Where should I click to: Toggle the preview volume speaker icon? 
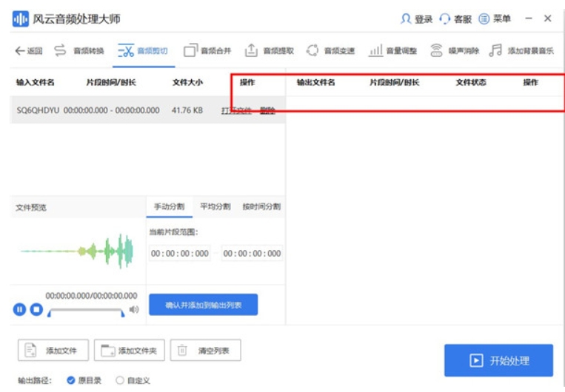pyautogui.click(x=134, y=309)
